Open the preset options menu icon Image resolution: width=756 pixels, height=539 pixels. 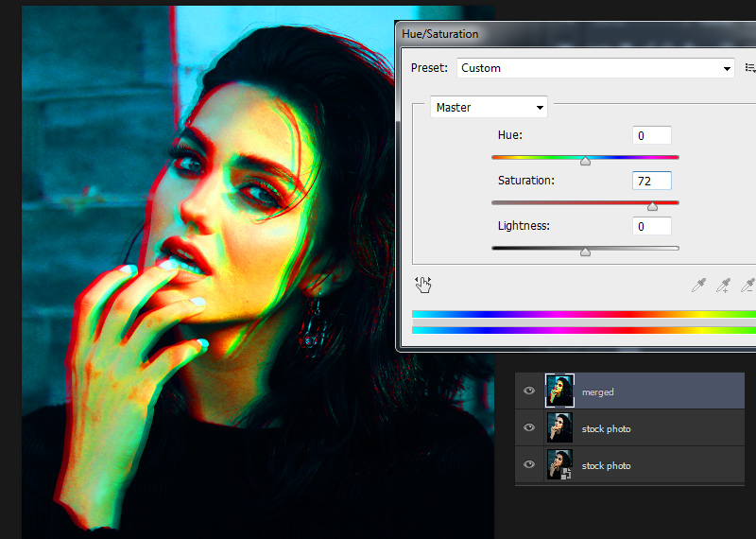click(749, 68)
